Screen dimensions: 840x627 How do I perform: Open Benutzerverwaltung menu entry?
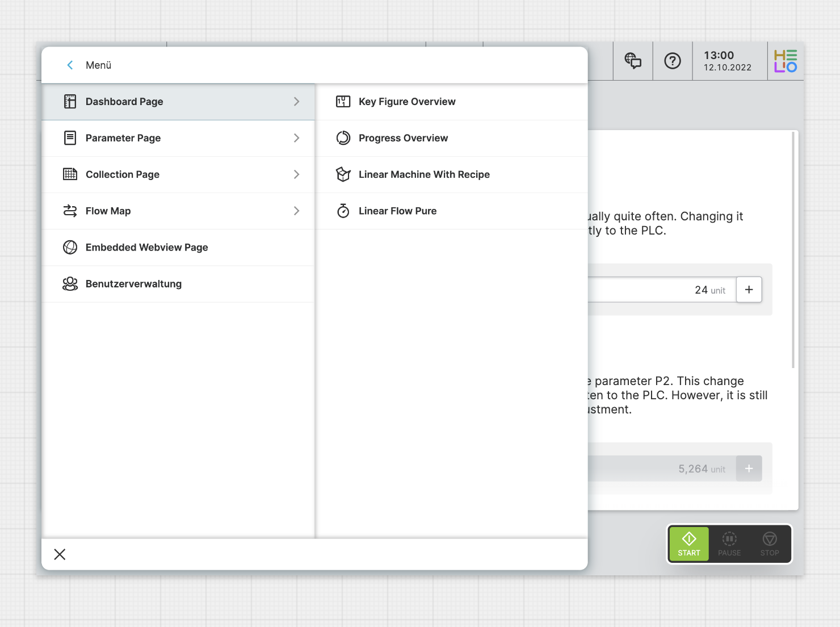(133, 284)
